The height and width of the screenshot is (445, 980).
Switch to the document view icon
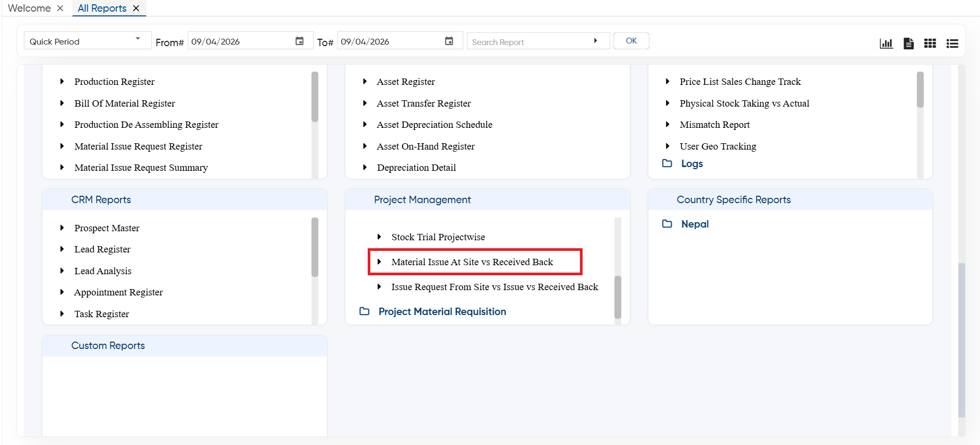(x=908, y=43)
